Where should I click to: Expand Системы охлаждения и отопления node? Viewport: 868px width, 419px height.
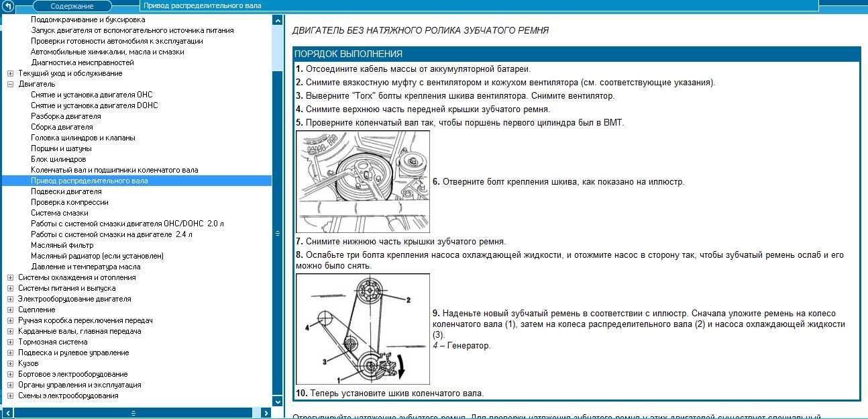[10, 277]
